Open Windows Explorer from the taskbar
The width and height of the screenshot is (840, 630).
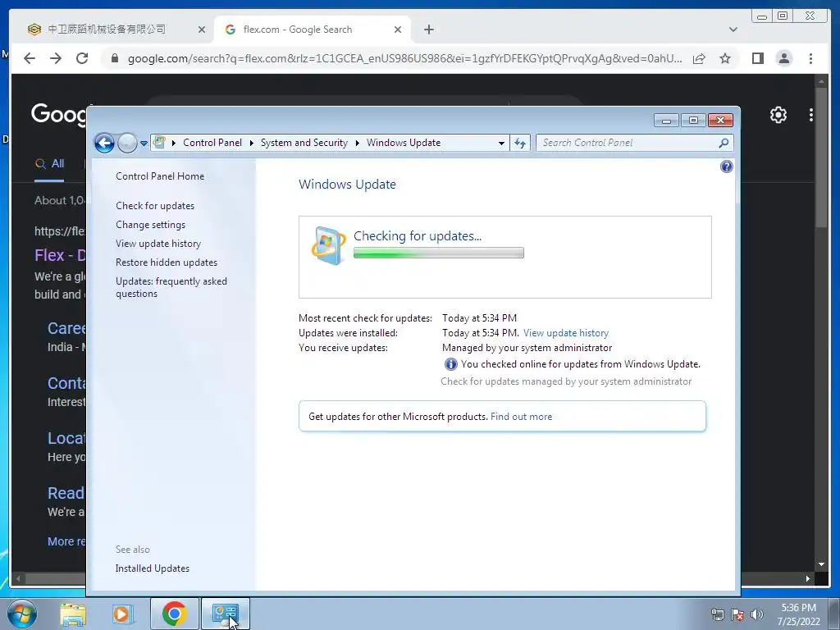coord(73,614)
